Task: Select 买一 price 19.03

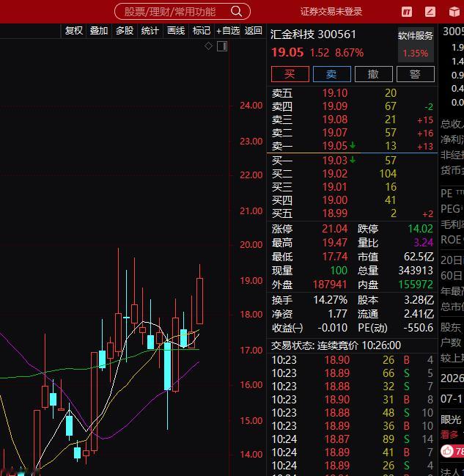Action: 335,161
